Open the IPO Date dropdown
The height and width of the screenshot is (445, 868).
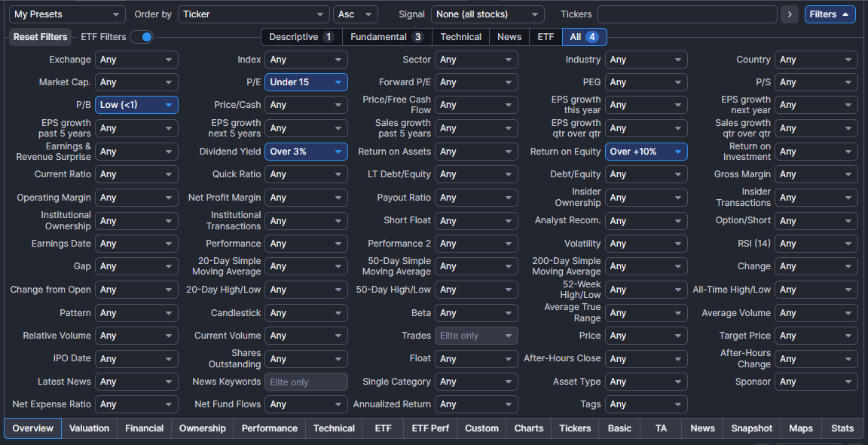point(136,358)
